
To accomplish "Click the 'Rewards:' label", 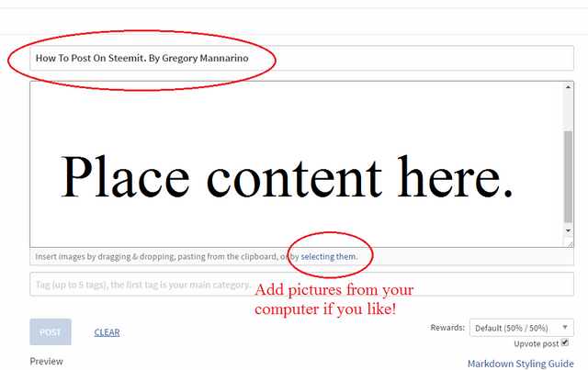I will coord(447,328).
